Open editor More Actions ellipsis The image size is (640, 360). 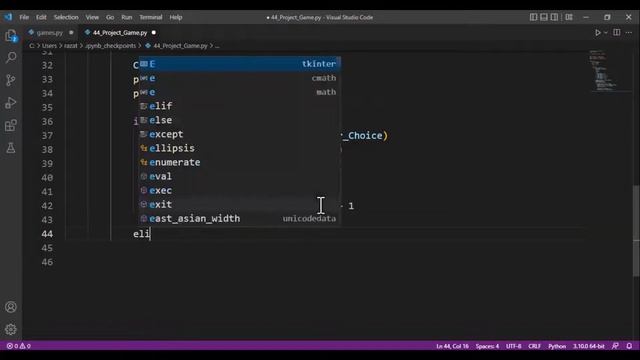(x=629, y=32)
